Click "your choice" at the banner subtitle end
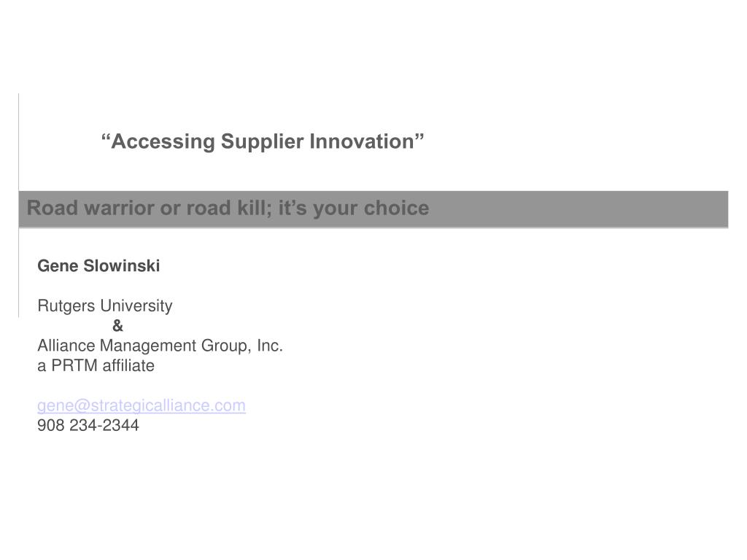Image resolution: width=747 pixels, height=560 pixels. tap(371, 209)
